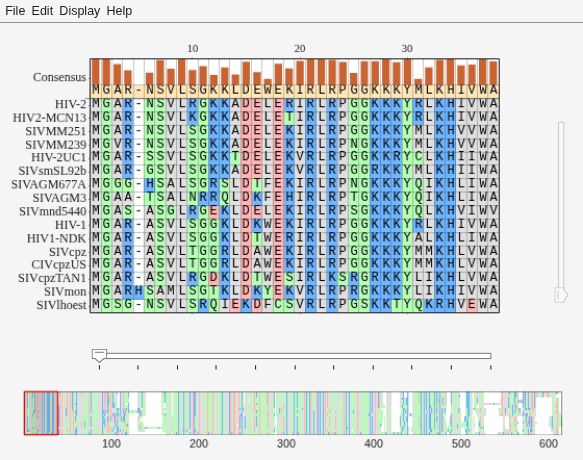Select the SIVMM239 sequence label
Image resolution: width=583 pixels, height=460 pixels.
(56, 145)
